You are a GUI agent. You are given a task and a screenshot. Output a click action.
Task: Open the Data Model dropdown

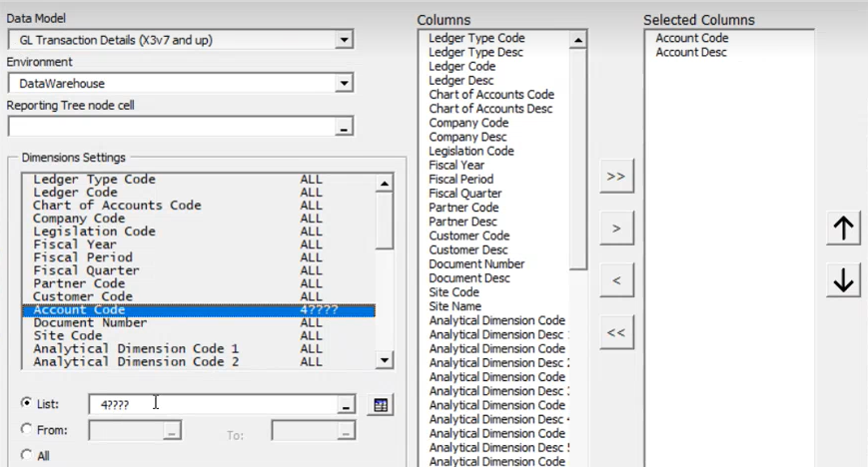pyautogui.click(x=345, y=40)
